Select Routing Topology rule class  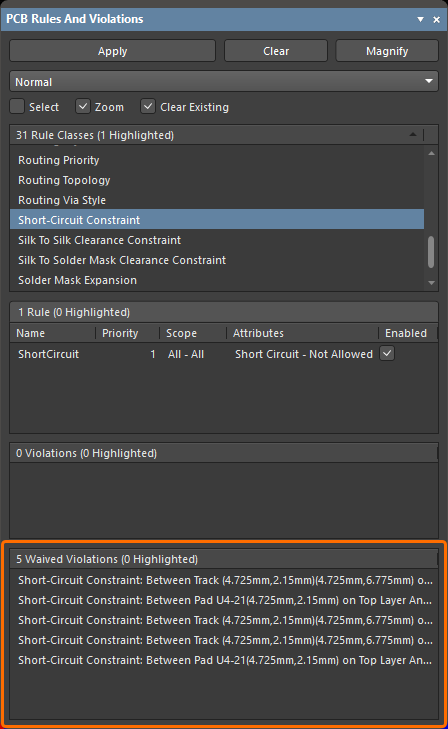(217, 180)
